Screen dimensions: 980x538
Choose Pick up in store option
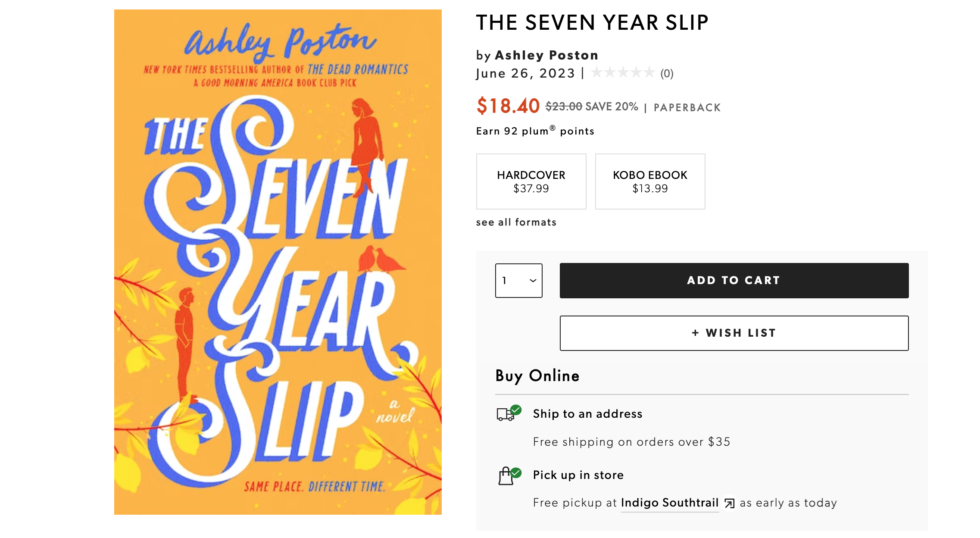point(578,475)
